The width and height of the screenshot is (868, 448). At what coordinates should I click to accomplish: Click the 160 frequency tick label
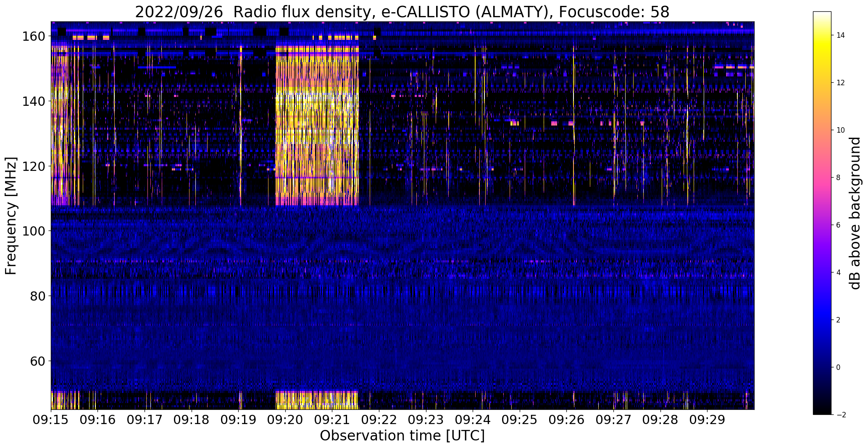click(x=34, y=37)
